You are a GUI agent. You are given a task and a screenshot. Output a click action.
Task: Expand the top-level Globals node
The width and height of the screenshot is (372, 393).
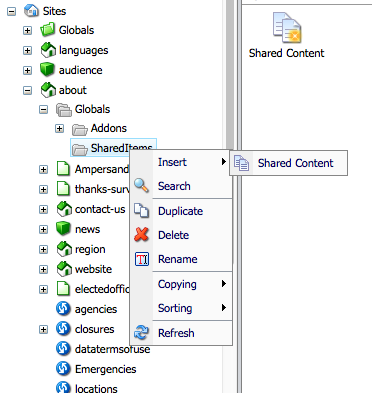pyautogui.click(x=27, y=31)
